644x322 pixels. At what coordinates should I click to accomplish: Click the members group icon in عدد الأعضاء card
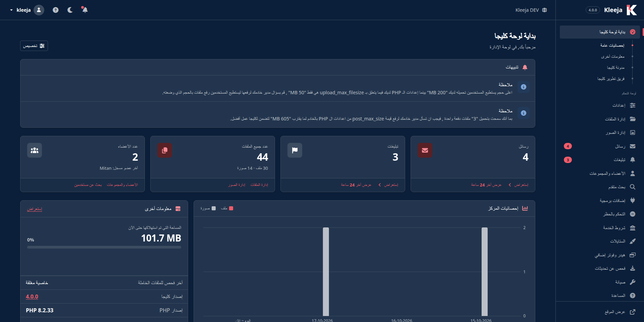[x=35, y=150]
